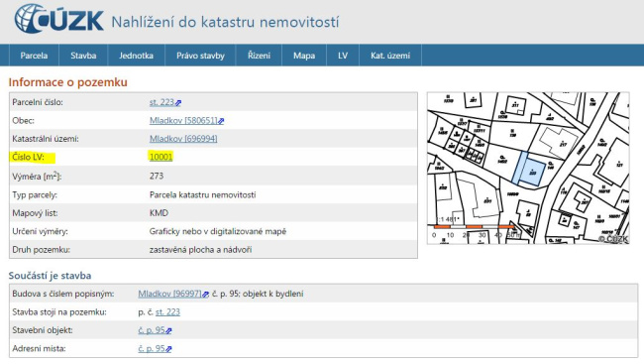Click external icon next to st. 223 parcel number
This screenshot has width=644, height=364.
pos(178,103)
